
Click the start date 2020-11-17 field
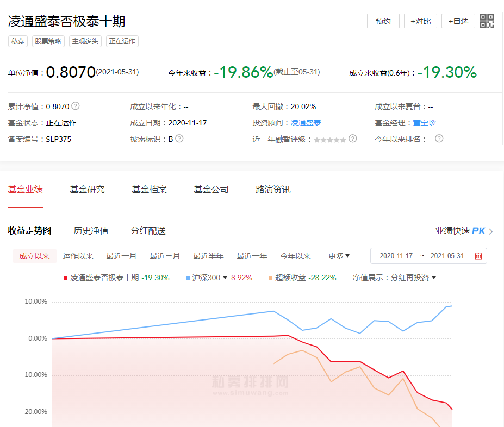pos(396,256)
